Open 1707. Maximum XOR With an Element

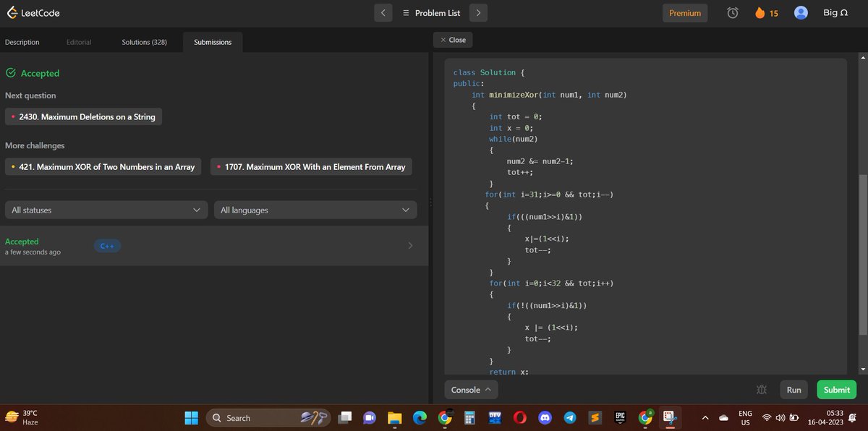(311, 167)
